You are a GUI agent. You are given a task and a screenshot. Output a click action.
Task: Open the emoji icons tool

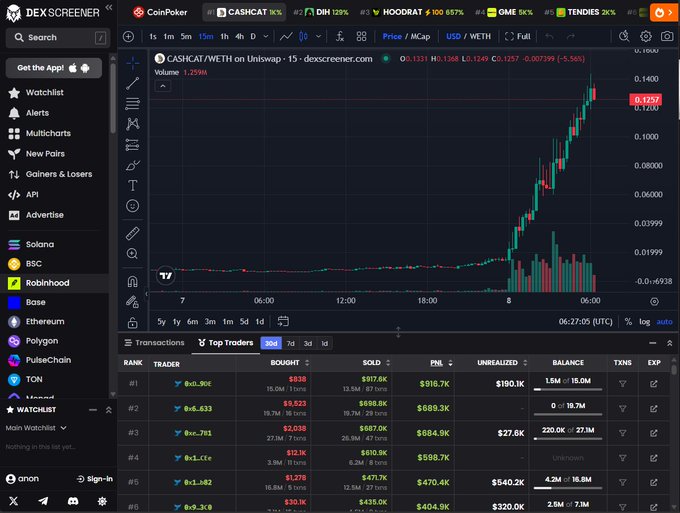[x=133, y=206]
